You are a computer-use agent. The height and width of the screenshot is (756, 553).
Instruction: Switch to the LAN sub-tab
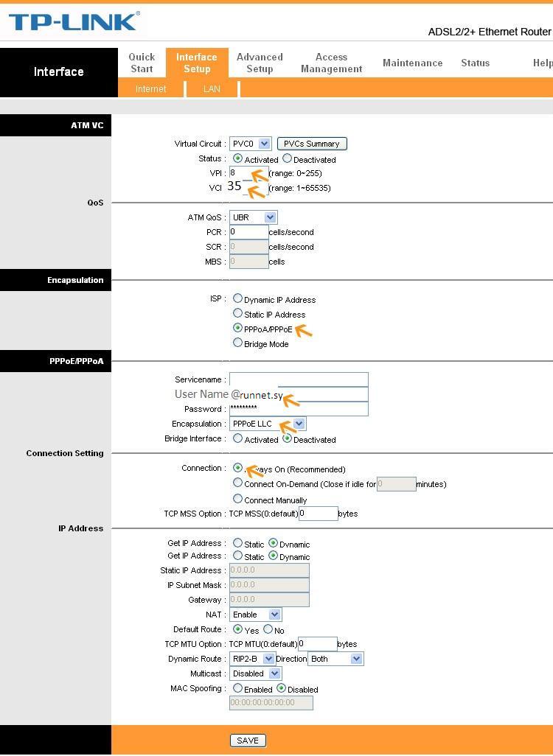[x=212, y=88]
